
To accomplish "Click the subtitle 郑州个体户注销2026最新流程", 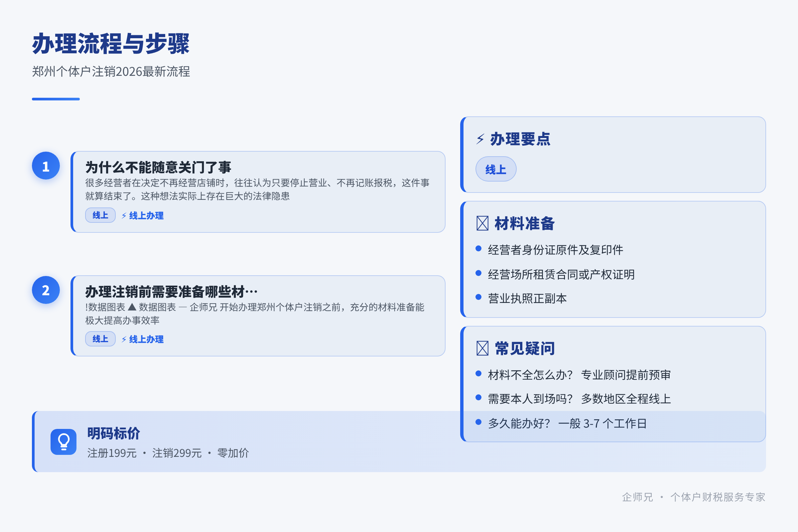I will click(x=111, y=71).
